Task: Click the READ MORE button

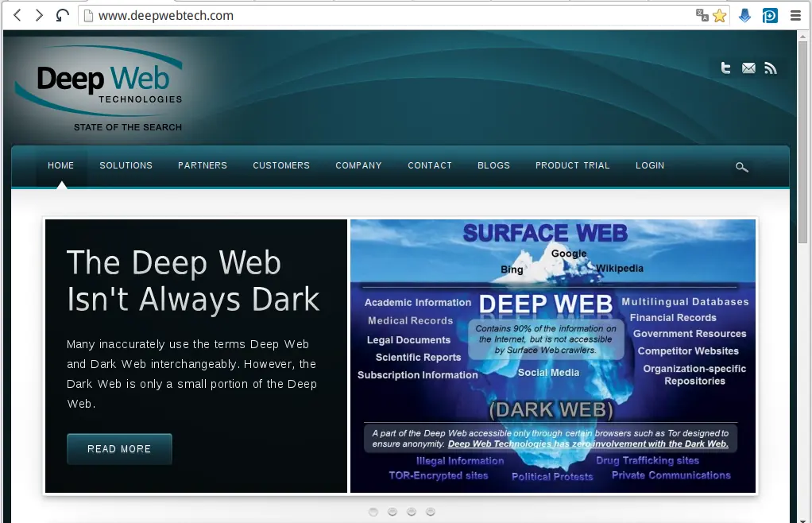Action: 119,449
